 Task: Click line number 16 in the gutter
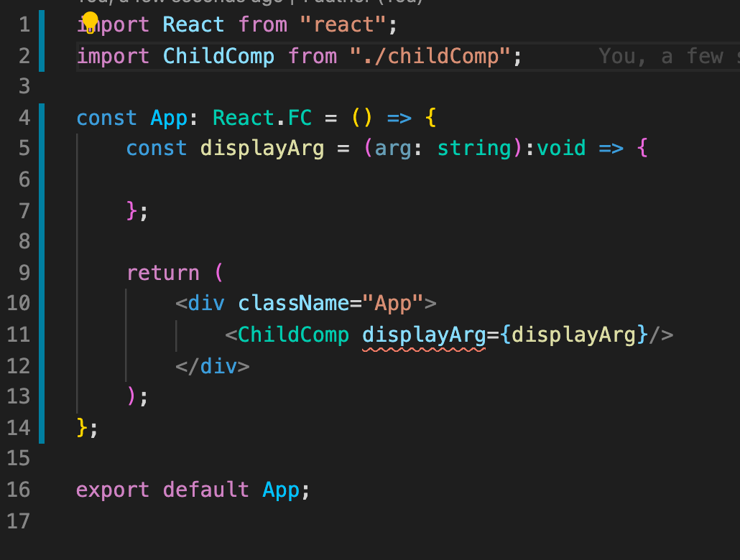(19, 490)
